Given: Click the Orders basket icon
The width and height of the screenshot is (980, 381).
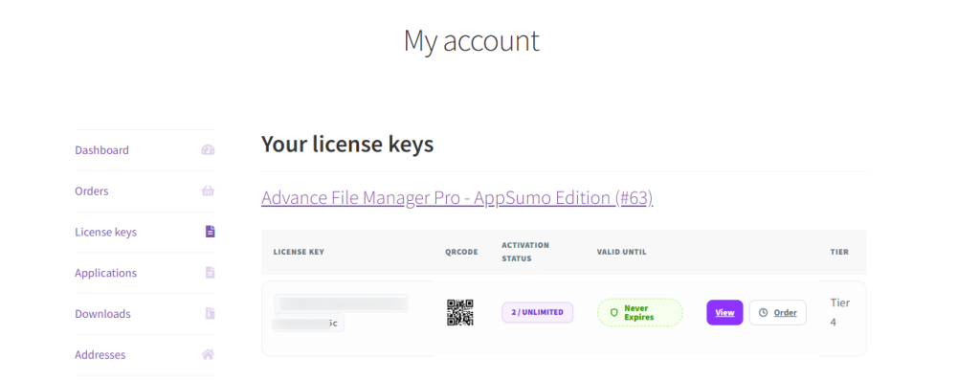Looking at the screenshot, I should tap(208, 190).
